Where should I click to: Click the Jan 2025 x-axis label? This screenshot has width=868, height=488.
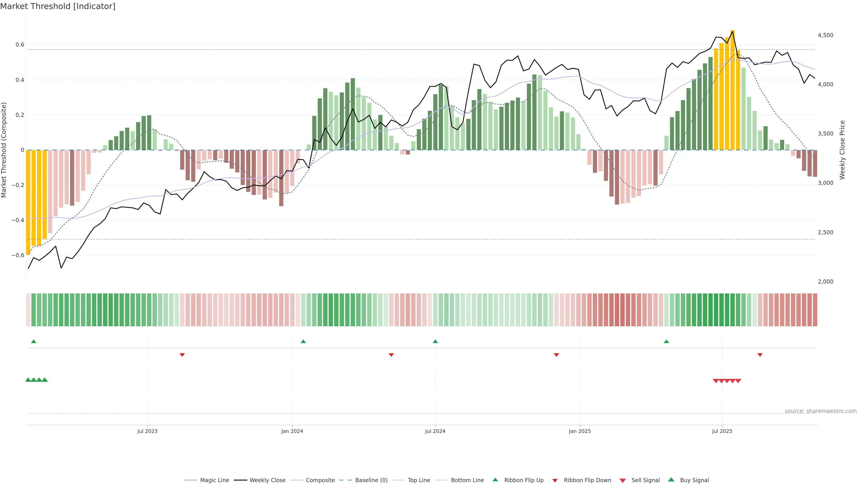[x=580, y=431]
